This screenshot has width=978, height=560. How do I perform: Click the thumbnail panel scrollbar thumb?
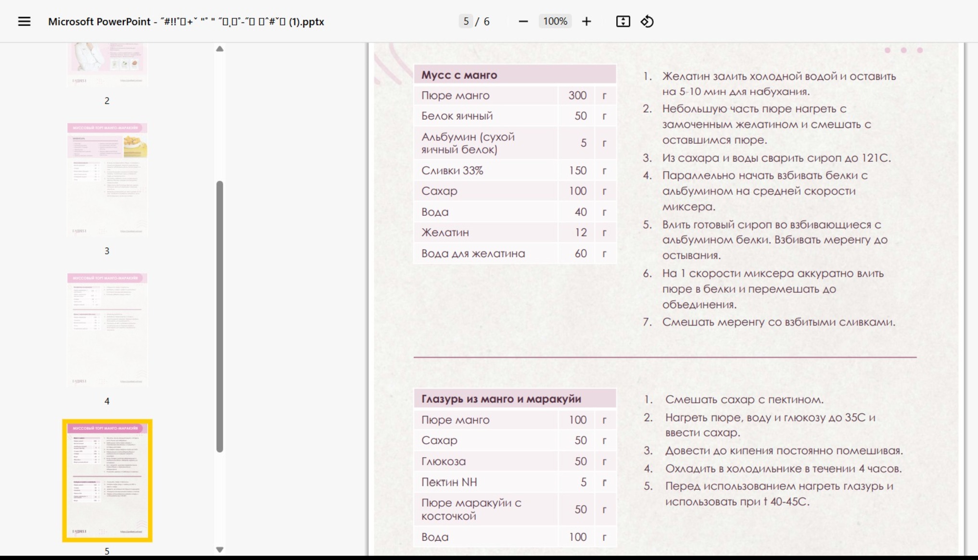click(219, 316)
